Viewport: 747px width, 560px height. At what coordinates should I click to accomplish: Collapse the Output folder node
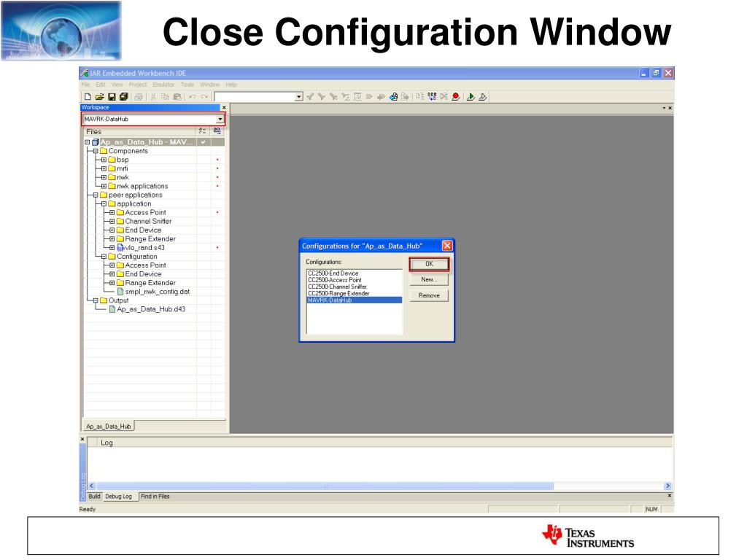[96, 300]
